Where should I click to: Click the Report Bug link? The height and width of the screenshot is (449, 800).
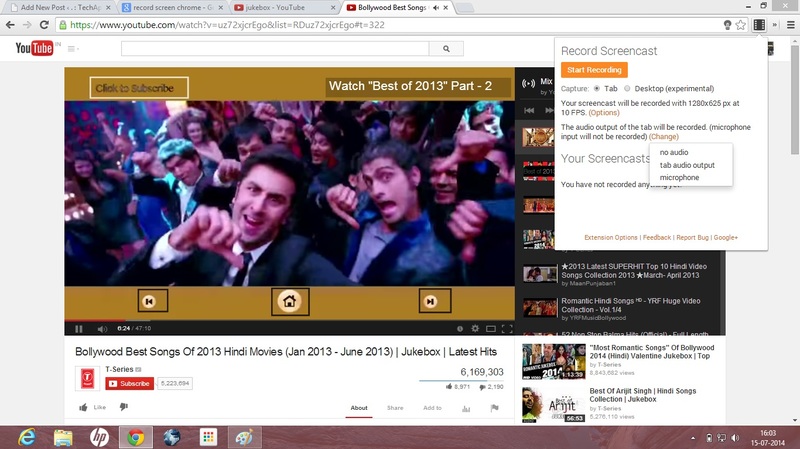[692, 237]
